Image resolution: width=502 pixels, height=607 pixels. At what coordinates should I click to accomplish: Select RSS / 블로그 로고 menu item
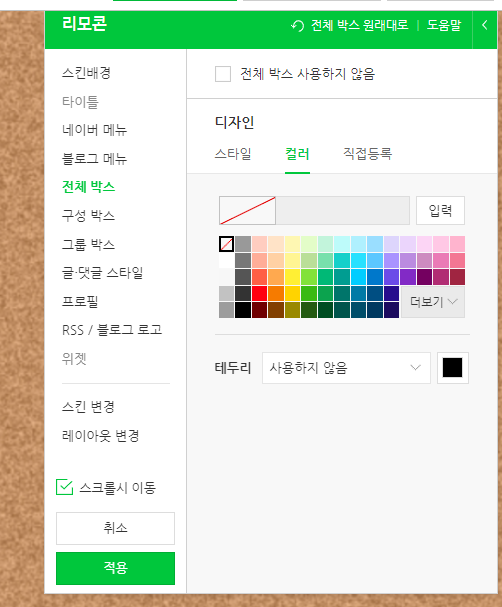112,330
